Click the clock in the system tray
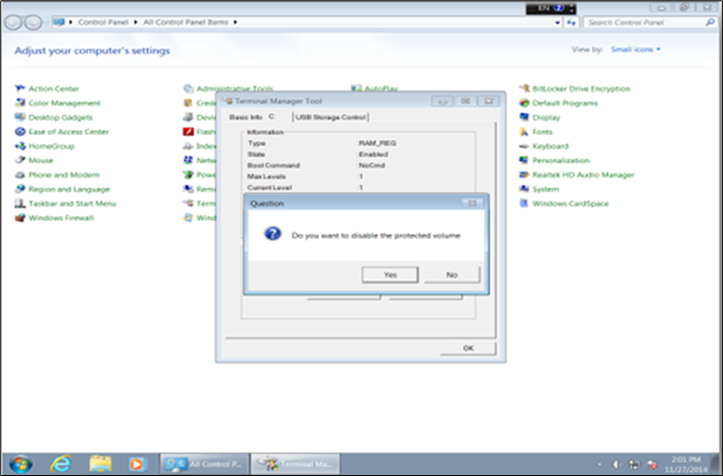 point(683,463)
